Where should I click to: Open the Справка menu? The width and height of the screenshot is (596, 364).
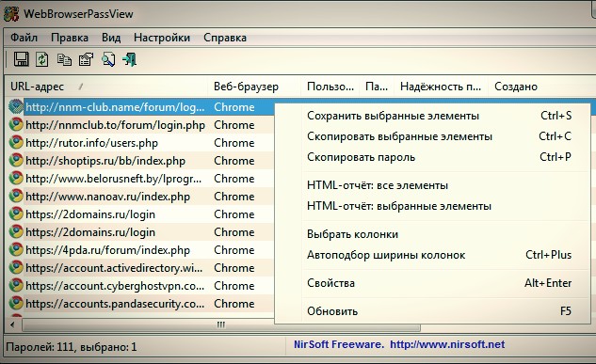pyautogui.click(x=225, y=38)
